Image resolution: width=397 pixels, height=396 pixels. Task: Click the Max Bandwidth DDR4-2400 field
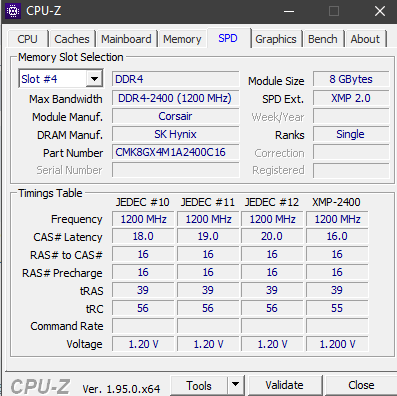(176, 98)
